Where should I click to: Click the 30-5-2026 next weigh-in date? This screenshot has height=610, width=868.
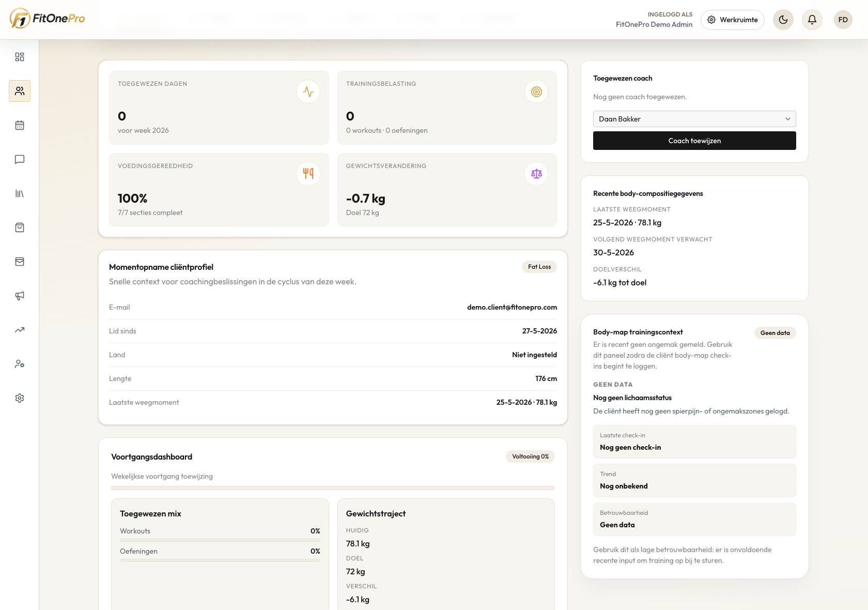(x=613, y=253)
